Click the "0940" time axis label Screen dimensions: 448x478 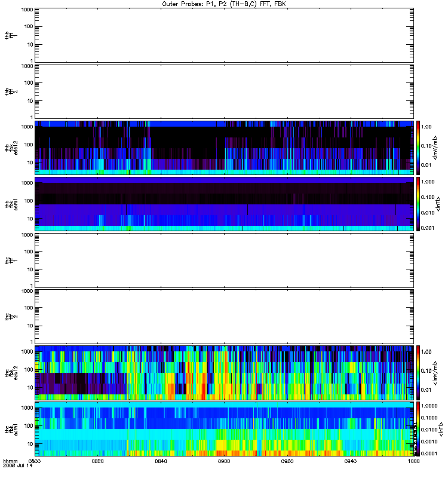click(x=351, y=461)
